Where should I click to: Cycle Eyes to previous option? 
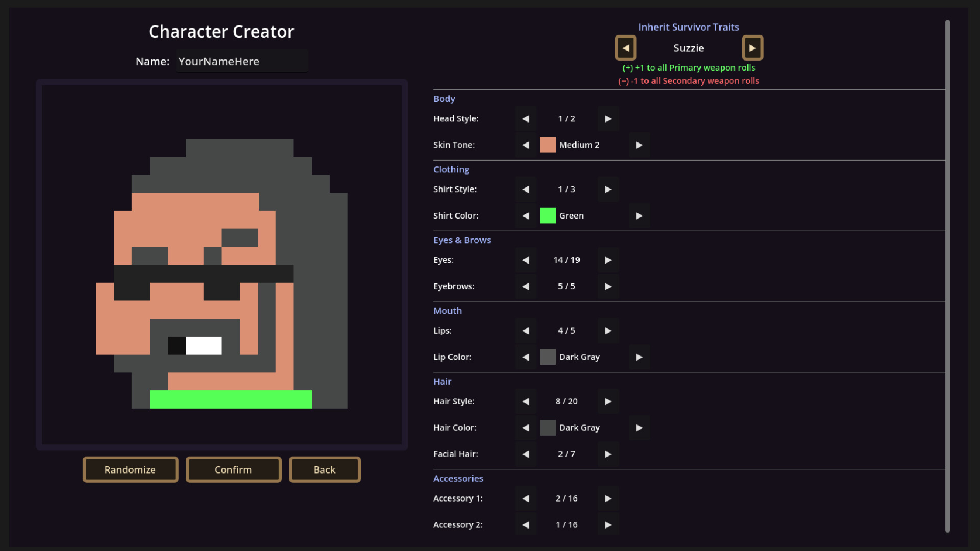coord(526,260)
